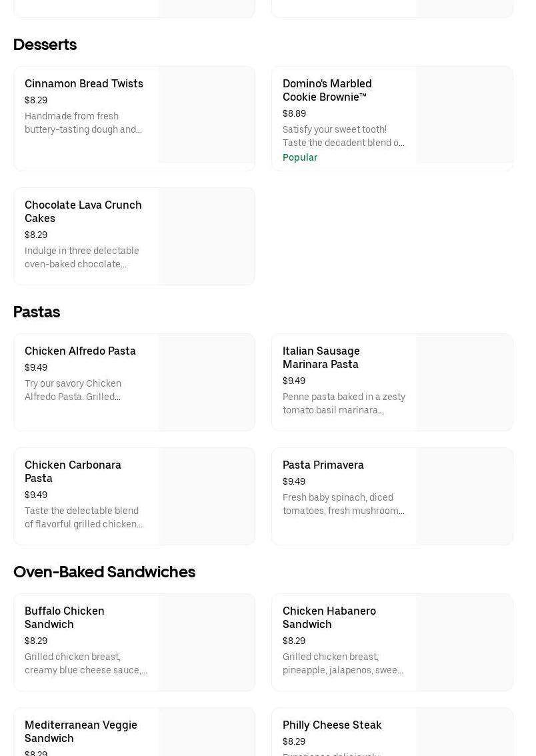This screenshot has height=756, width=536.
Task: Open the Pasta Primavera item
Action: pos(323,465)
